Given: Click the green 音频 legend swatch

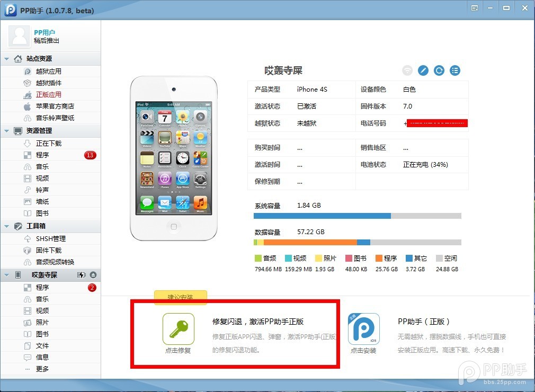Looking at the screenshot, I should 258,259.
